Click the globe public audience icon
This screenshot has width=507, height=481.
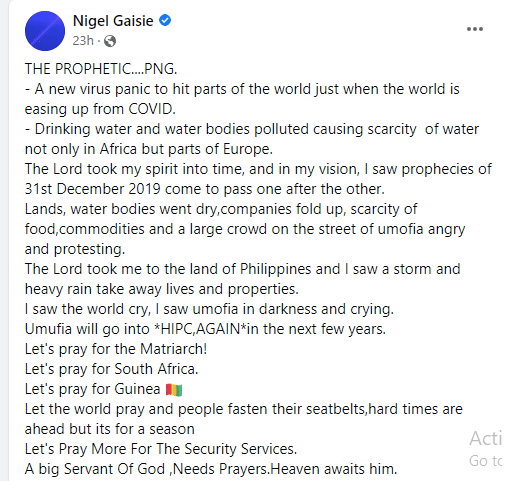click(110, 41)
